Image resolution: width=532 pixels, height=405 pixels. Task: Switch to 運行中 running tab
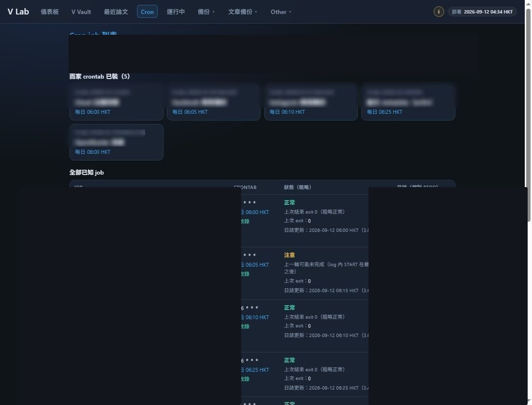coord(176,12)
